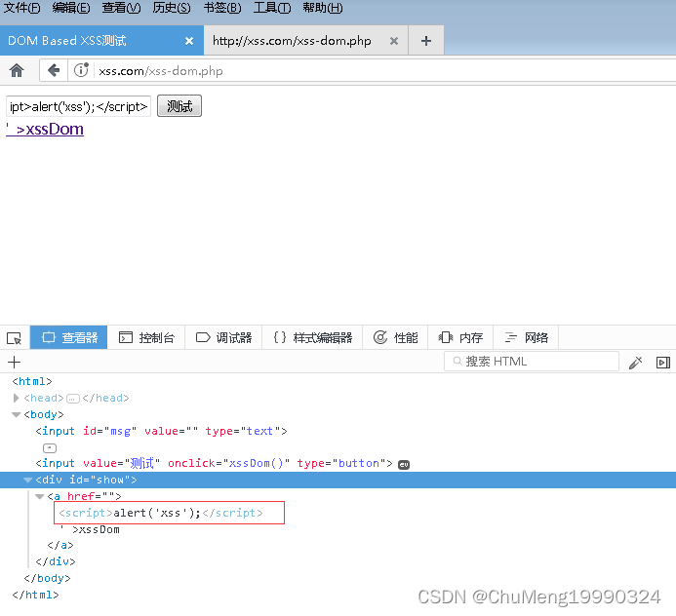Open the 历史(S) menu
This screenshot has height=616, width=676.
pyautogui.click(x=171, y=8)
